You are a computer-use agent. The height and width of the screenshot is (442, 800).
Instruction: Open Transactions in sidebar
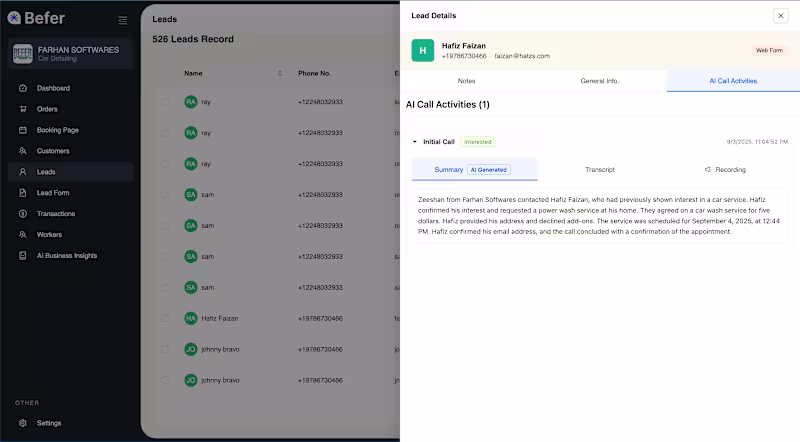pos(71,214)
